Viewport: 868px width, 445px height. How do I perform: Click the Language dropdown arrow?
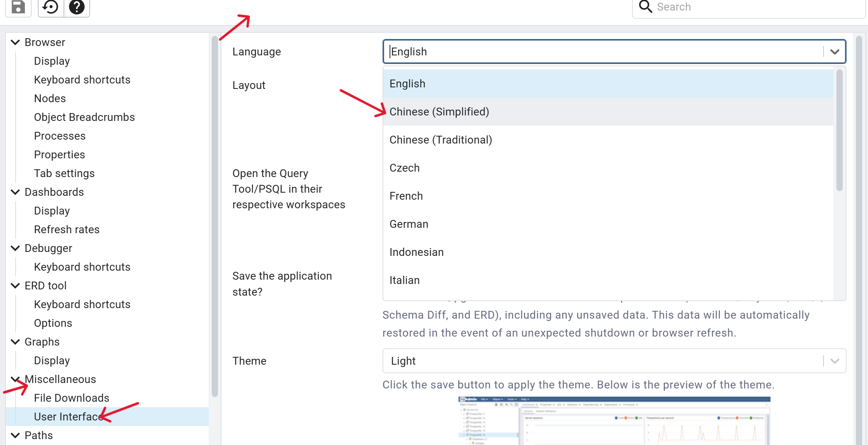pyautogui.click(x=834, y=51)
